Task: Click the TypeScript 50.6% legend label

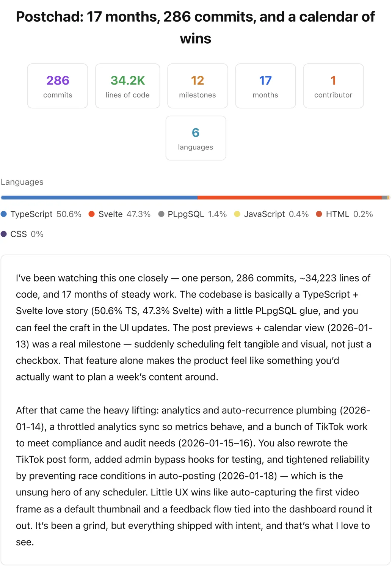Action: [46, 214]
